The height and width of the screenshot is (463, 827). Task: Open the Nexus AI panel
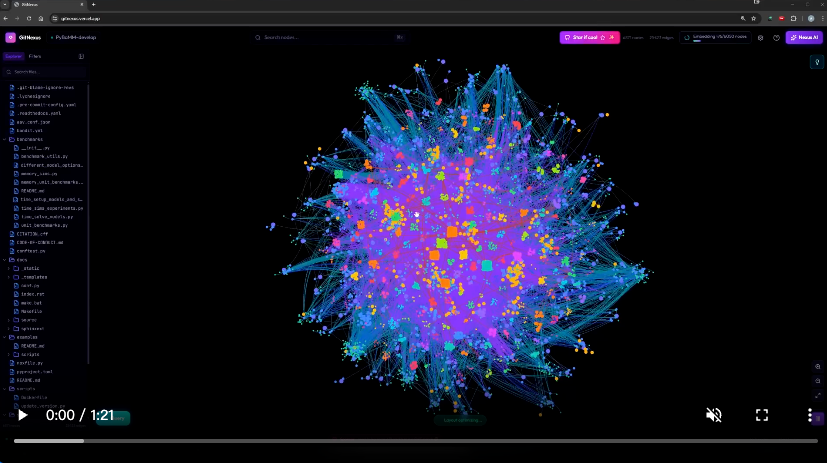pyautogui.click(x=804, y=37)
